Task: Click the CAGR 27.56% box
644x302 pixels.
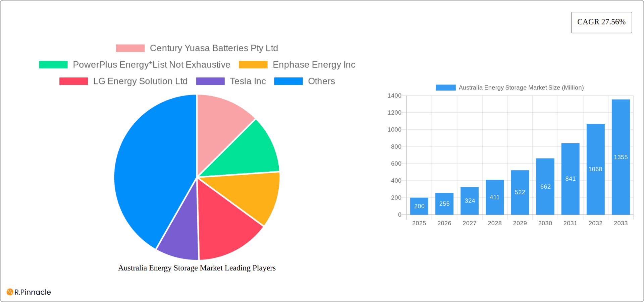Action: click(x=601, y=22)
